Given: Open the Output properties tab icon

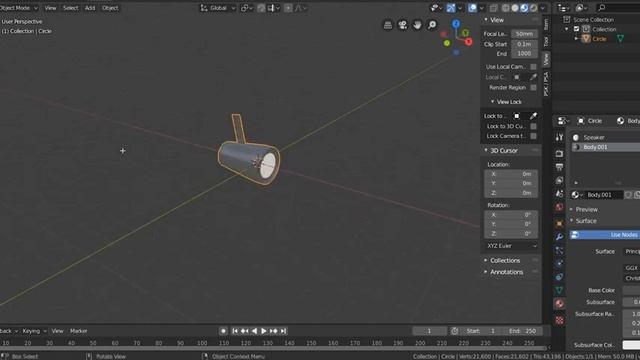Looking at the screenshot, I should [x=559, y=167].
